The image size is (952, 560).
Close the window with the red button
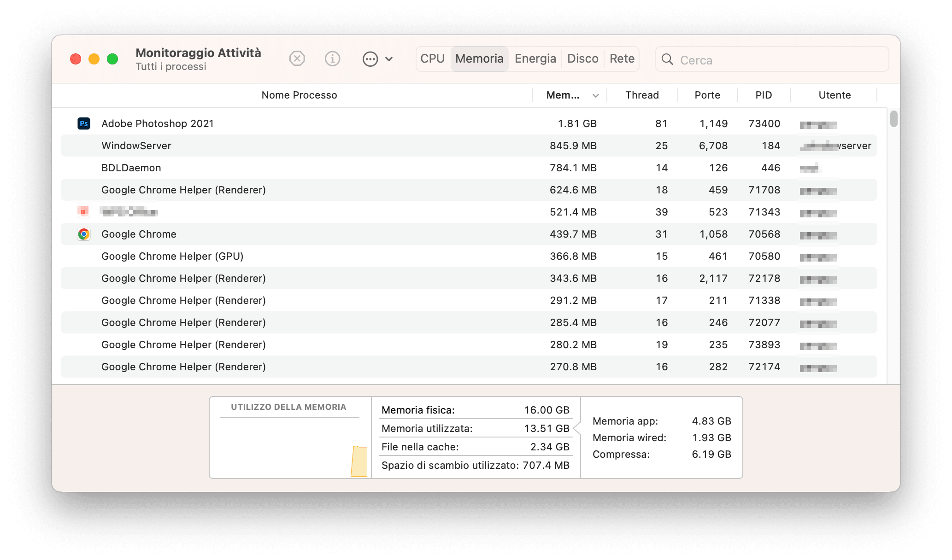coord(76,59)
